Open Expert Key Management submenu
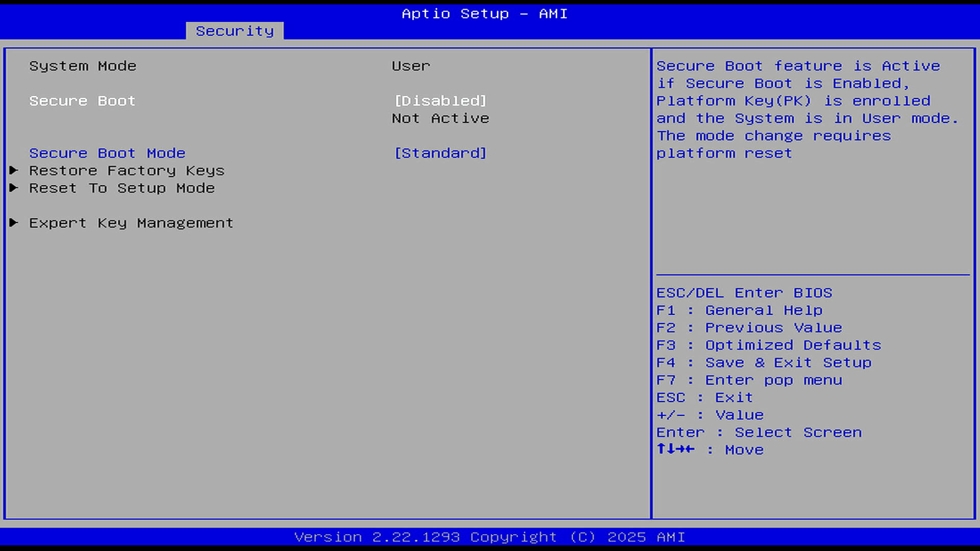This screenshot has width=980, height=551. (x=131, y=223)
